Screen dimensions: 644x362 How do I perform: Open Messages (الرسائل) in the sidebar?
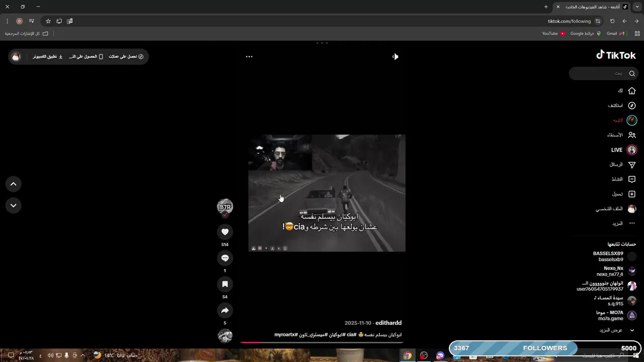623,164
